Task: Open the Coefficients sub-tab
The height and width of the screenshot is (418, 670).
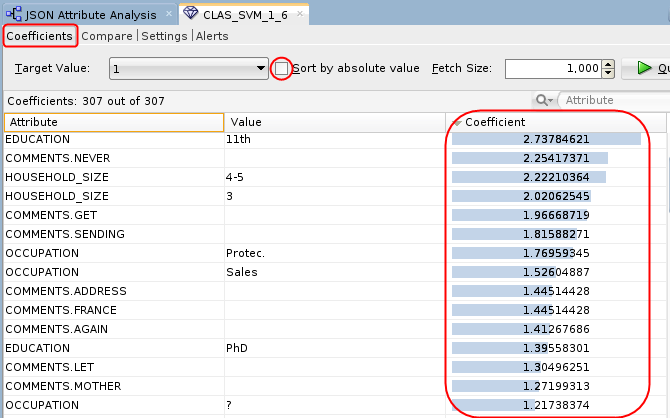Action: point(39,36)
